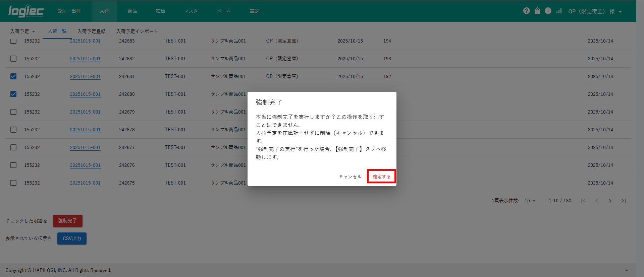Image resolution: width=644 pixels, height=277 pixels.
Task: Open link 20251015-001 for row 242675
Action: pos(85,183)
